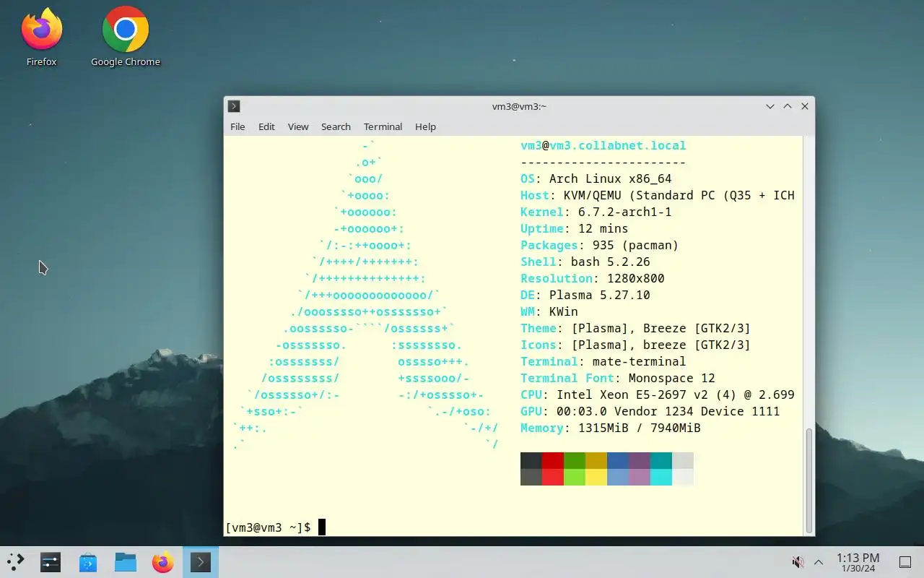
Task: Open the Help menu
Action: (x=425, y=126)
